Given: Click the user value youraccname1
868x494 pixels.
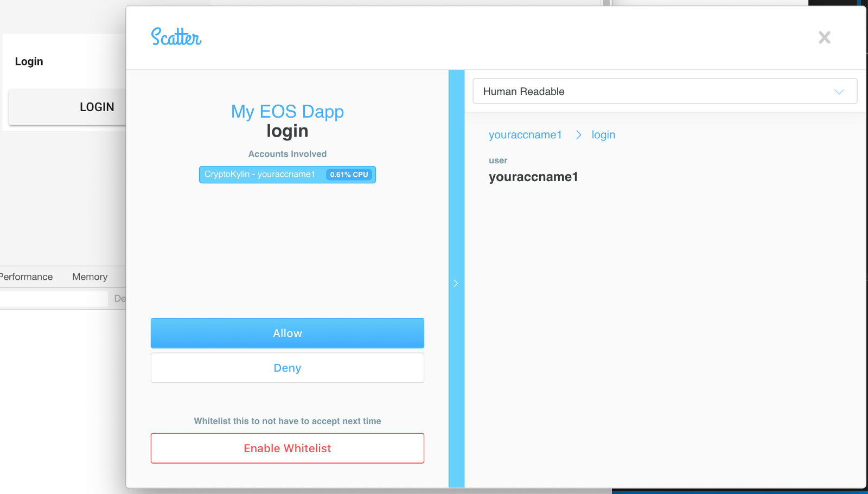Looking at the screenshot, I should (533, 177).
